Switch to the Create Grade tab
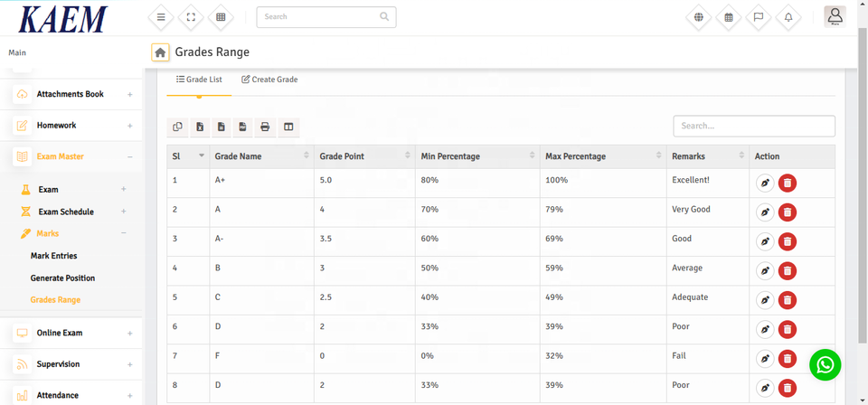 coord(269,80)
